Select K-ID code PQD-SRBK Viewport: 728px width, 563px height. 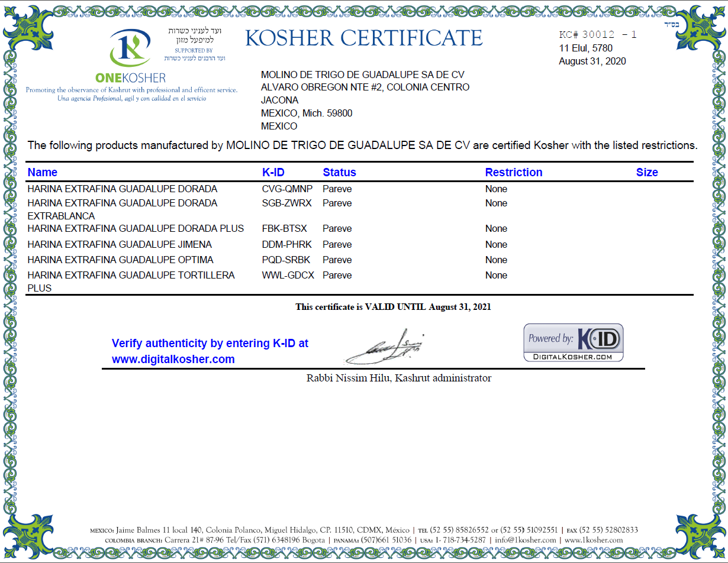pyautogui.click(x=286, y=260)
